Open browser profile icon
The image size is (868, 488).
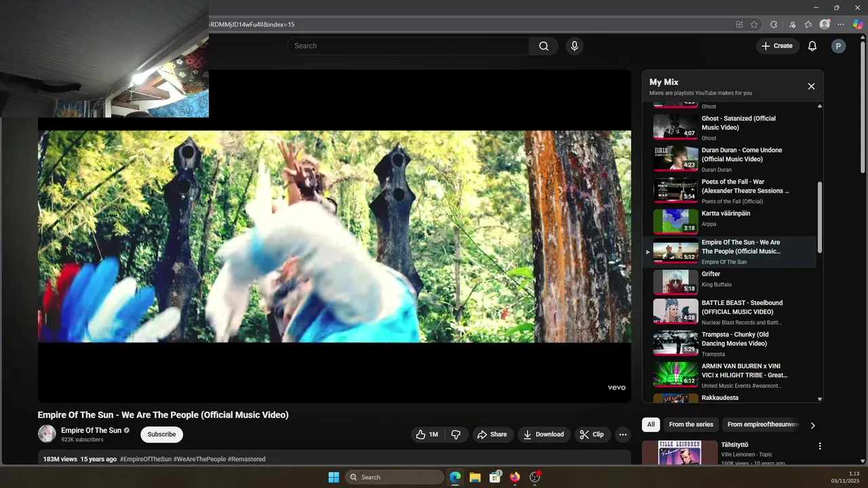tap(825, 24)
